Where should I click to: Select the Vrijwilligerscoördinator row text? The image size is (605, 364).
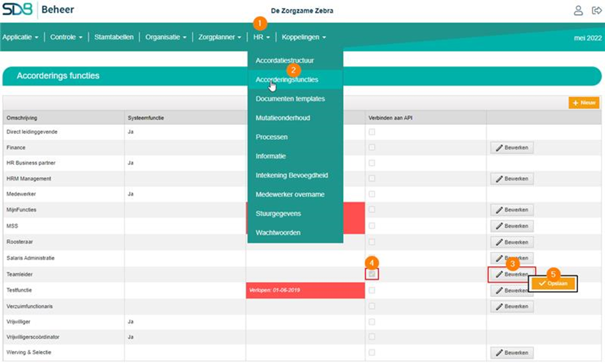33,337
